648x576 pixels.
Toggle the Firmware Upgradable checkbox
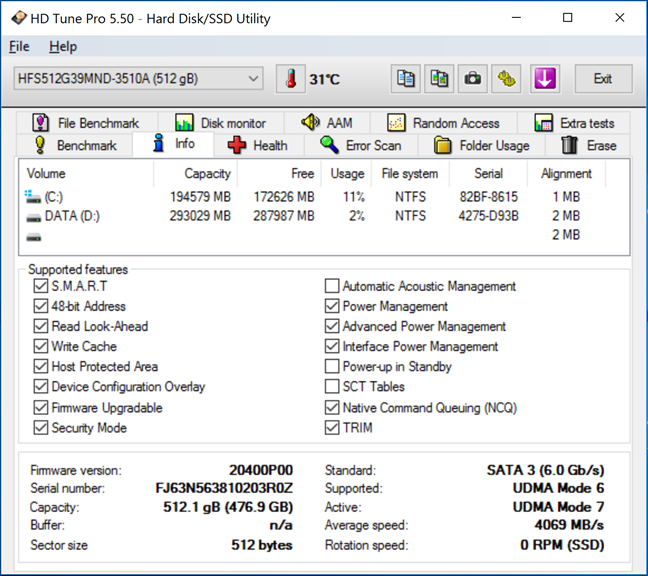point(40,407)
